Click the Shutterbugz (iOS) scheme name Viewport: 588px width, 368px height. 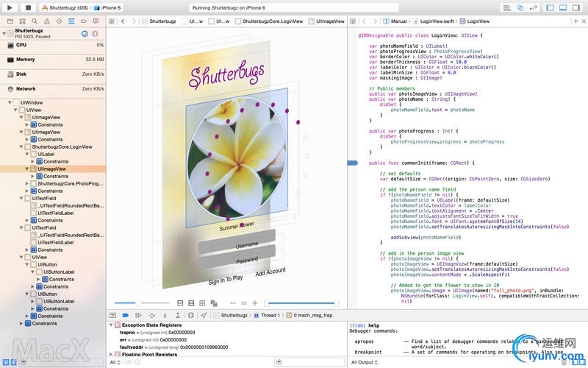pos(71,7)
